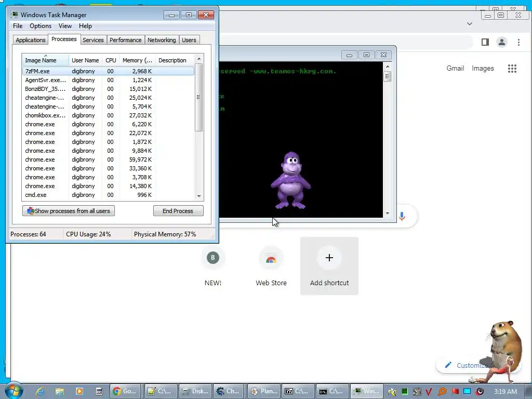532x399 pixels.
Task: Switch to the 7-Zip taskbar button
Action: click(298, 391)
